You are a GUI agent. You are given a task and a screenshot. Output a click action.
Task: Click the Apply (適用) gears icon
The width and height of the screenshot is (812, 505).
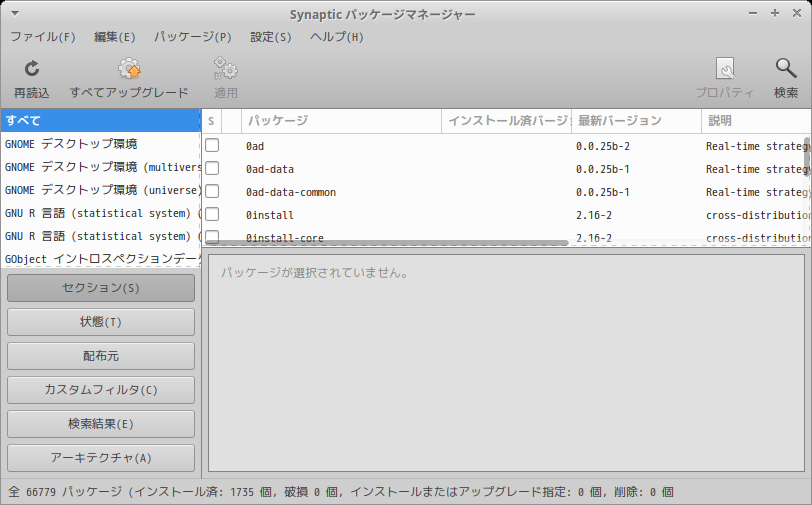tap(225, 69)
